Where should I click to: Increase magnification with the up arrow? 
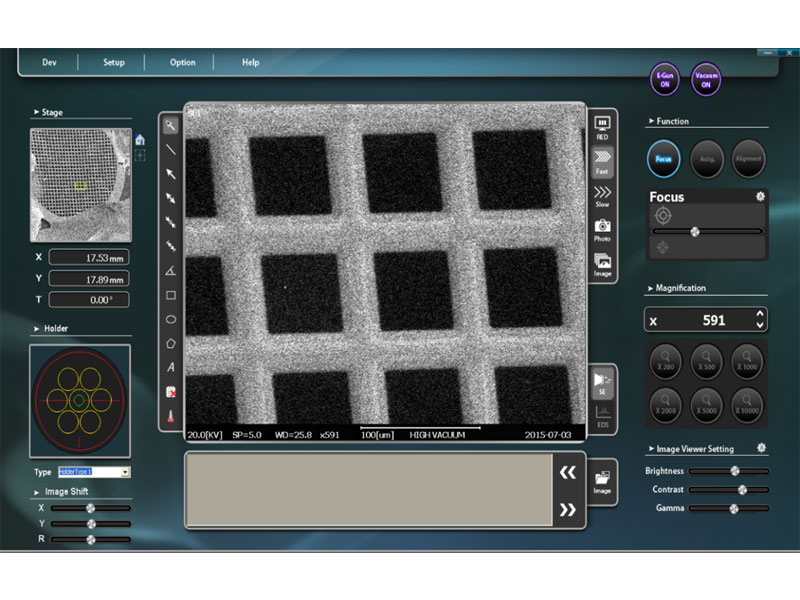point(760,314)
